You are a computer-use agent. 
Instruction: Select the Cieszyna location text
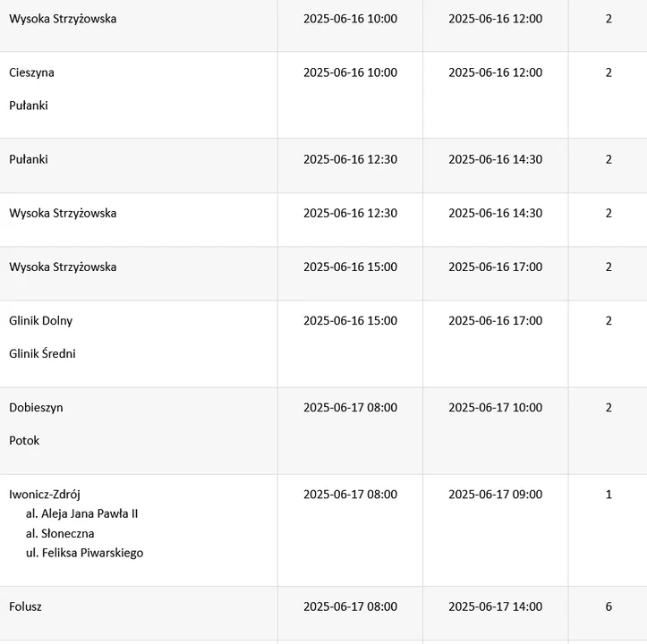click(x=31, y=72)
